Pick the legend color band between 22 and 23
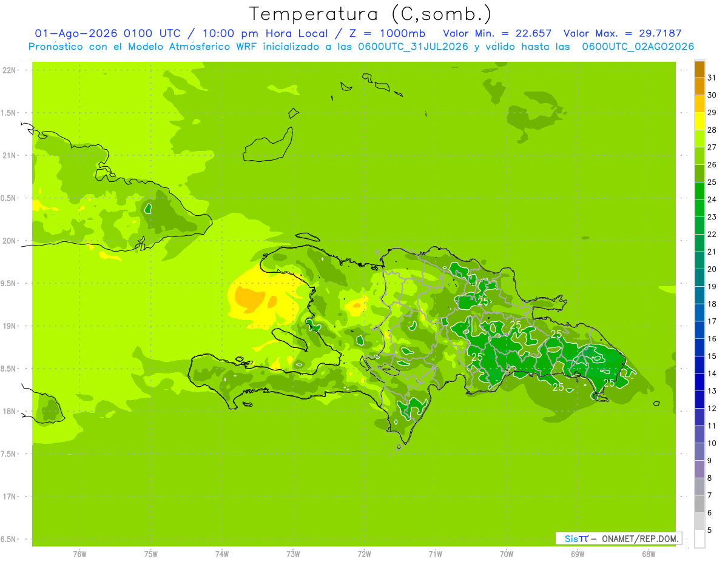This screenshot has width=728, height=562. [x=699, y=226]
